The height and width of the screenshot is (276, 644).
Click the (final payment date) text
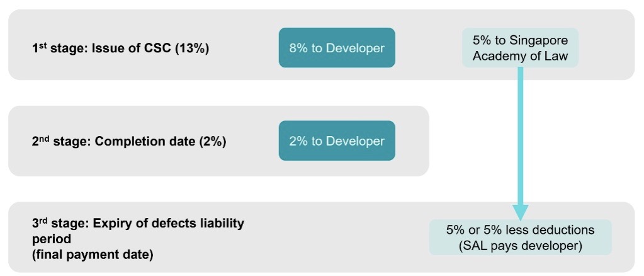(x=93, y=255)
